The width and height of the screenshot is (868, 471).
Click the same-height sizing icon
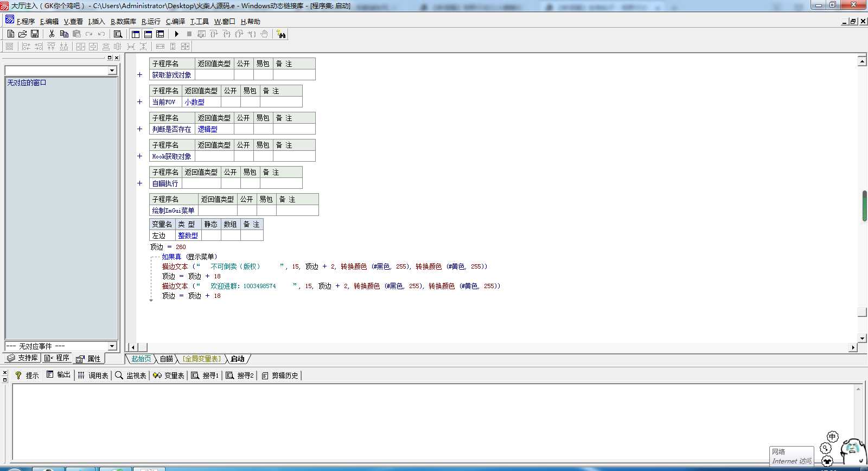[173, 47]
